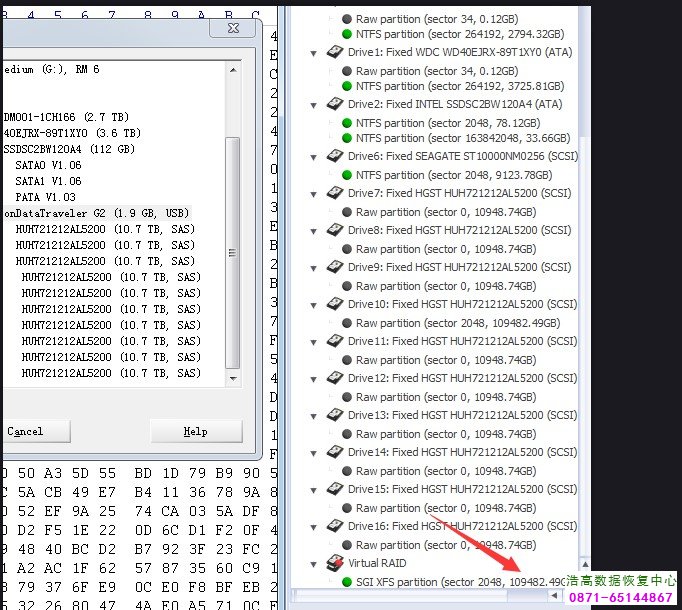The width and height of the screenshot is (682, 610).
Task: Collapse the Drive12 HGST tree node
Action: [x=314, y=378]
